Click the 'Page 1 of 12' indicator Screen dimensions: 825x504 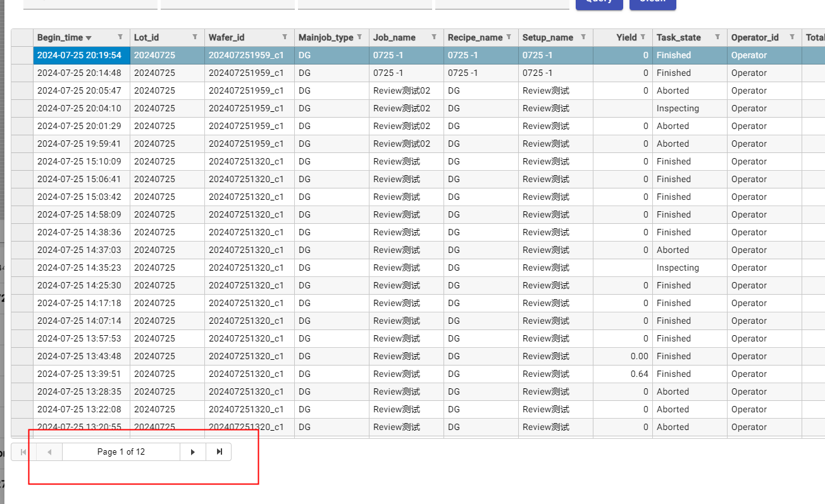point(121,452)
